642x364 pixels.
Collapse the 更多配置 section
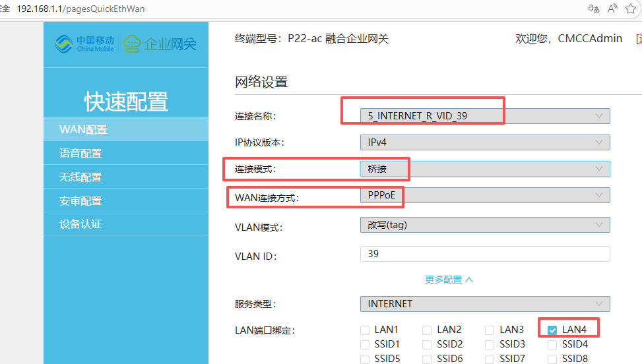pyautogui.click(x=449, y=280)
